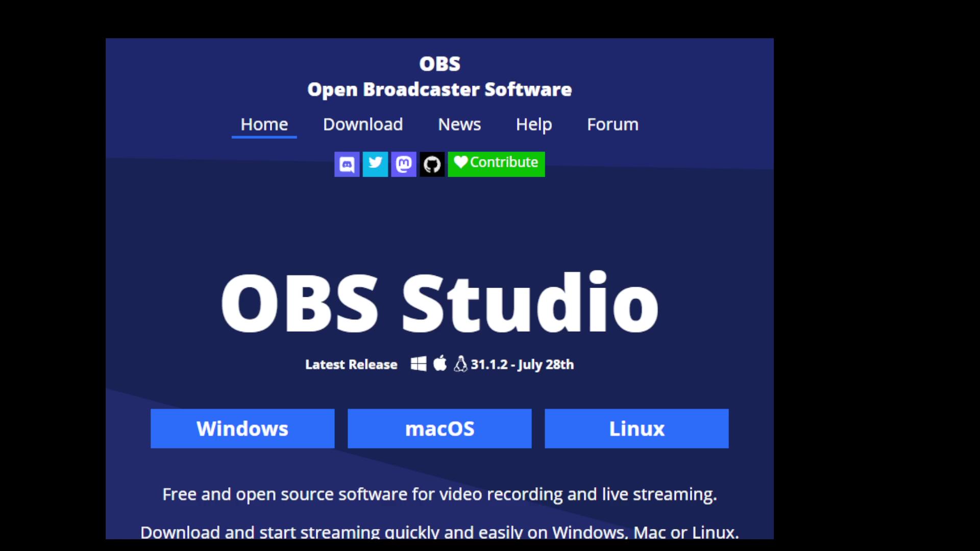Click the Open Broadcaster Software subtitle
The height and width of the screenshot is (551, 980).
[x=439, y=90]
